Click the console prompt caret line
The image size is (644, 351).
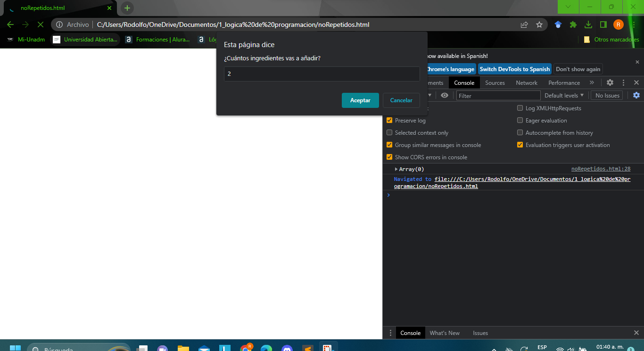point(513,195)
